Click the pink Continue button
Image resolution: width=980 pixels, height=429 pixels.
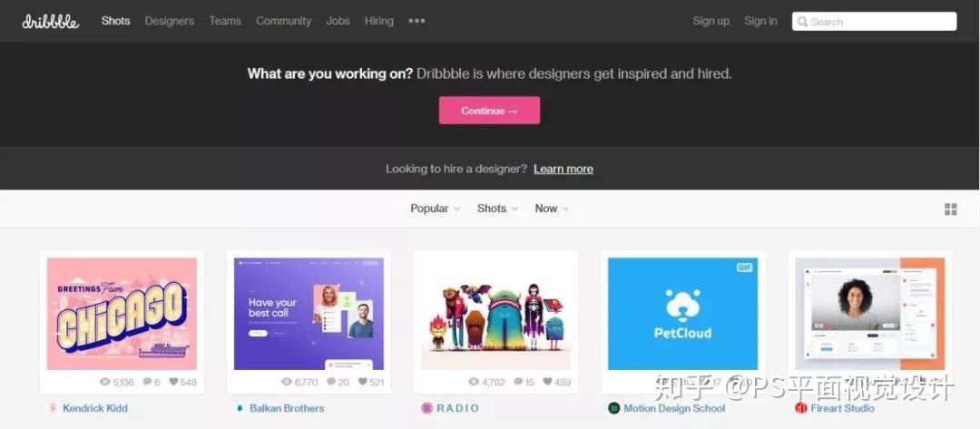pyautogui.click(x=489, y=110)
